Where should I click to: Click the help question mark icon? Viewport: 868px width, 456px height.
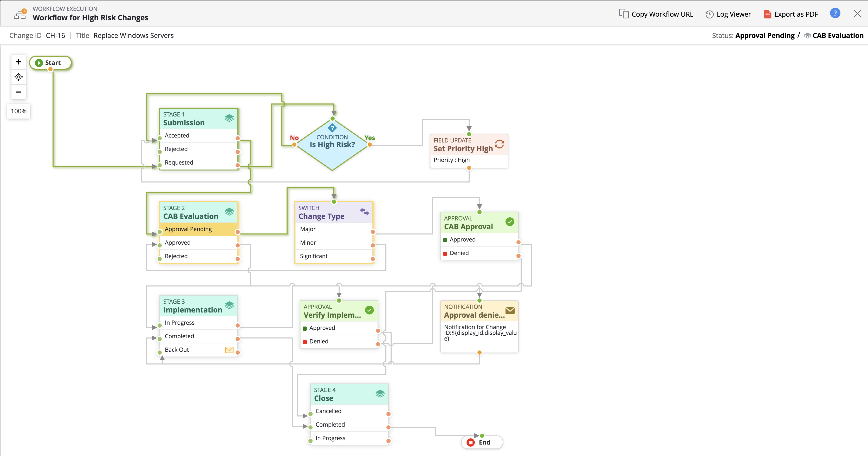coord(835,14)
